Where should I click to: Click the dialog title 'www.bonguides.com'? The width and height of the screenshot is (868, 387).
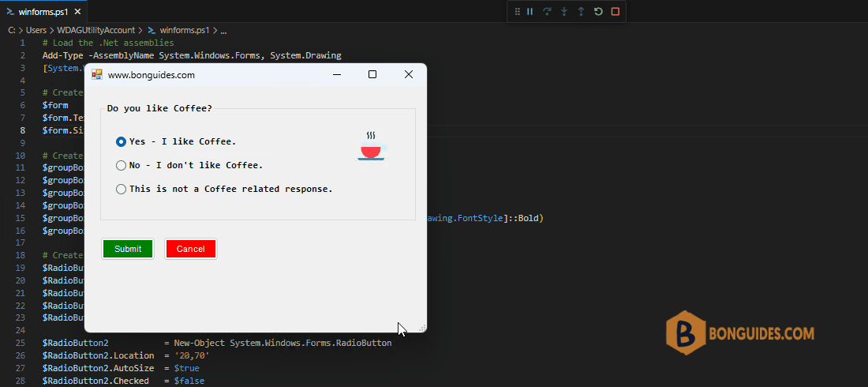152,75
